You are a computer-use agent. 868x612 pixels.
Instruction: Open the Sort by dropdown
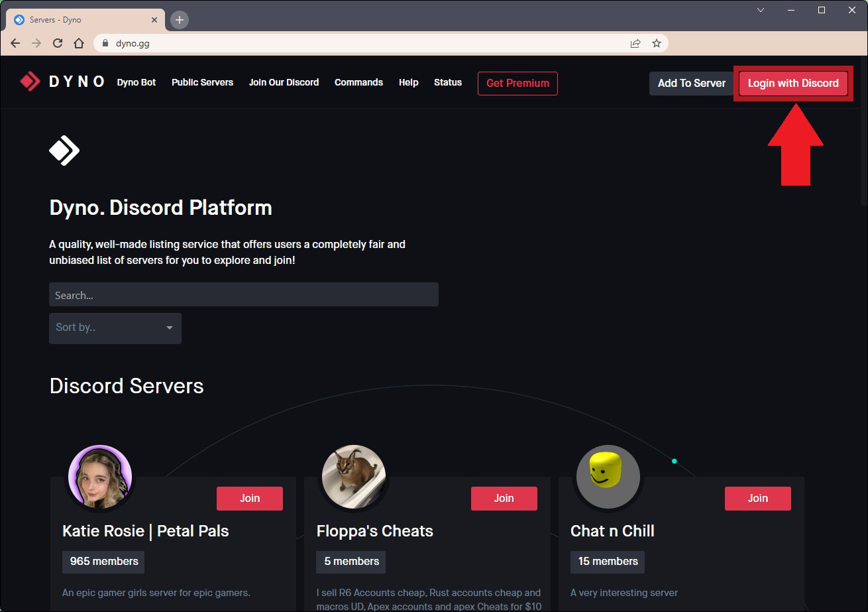115,328
